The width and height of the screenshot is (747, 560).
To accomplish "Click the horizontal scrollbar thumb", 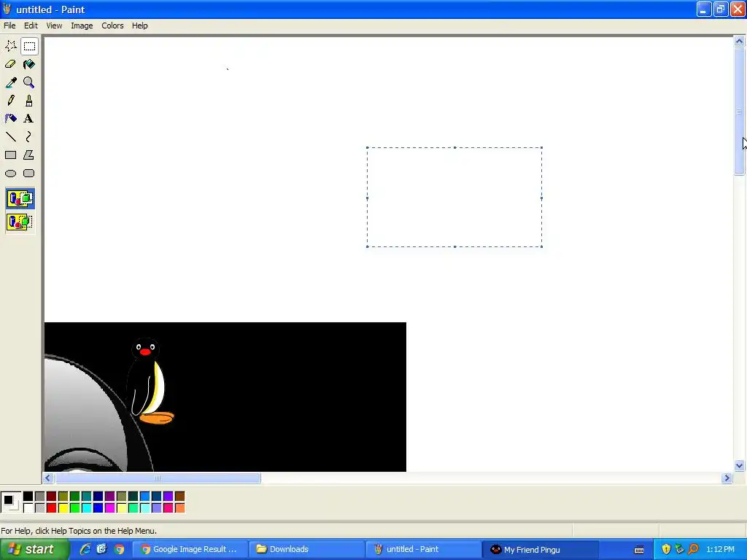I will click(x=158, y=478).
